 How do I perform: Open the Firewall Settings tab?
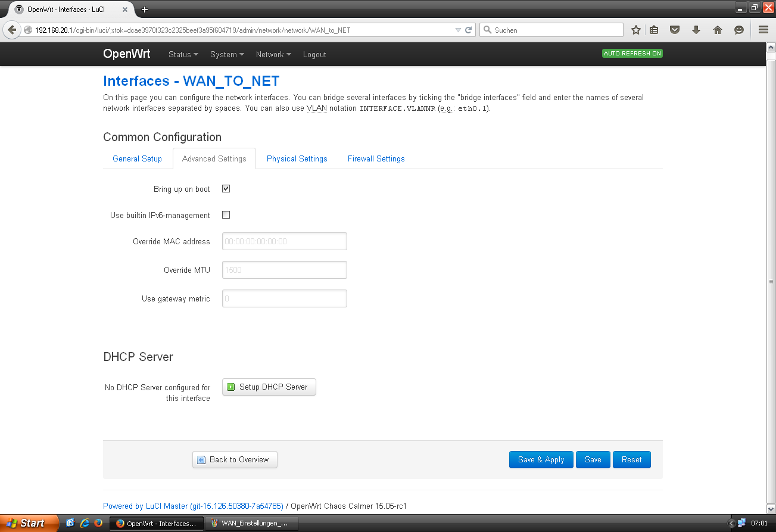(376, 159)
